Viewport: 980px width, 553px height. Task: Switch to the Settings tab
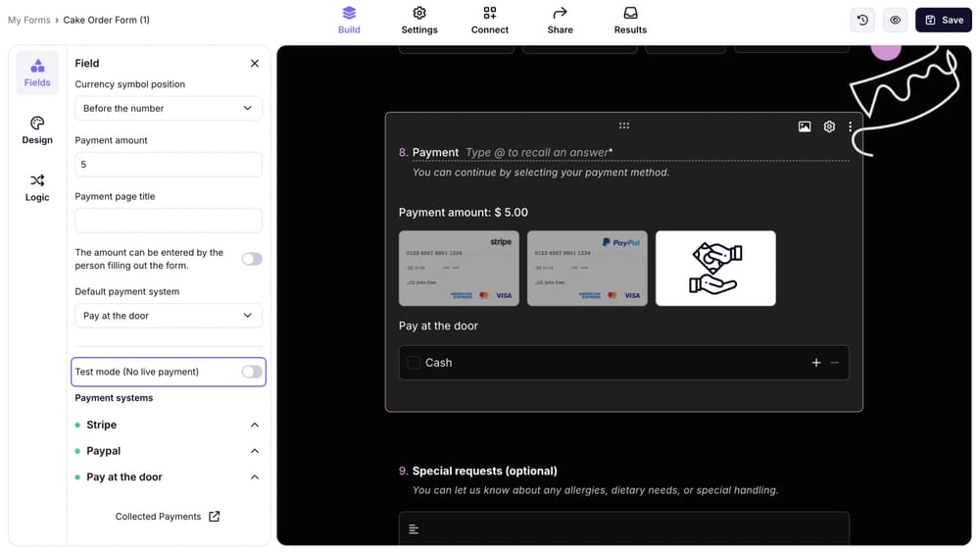[x=419, y=20]
